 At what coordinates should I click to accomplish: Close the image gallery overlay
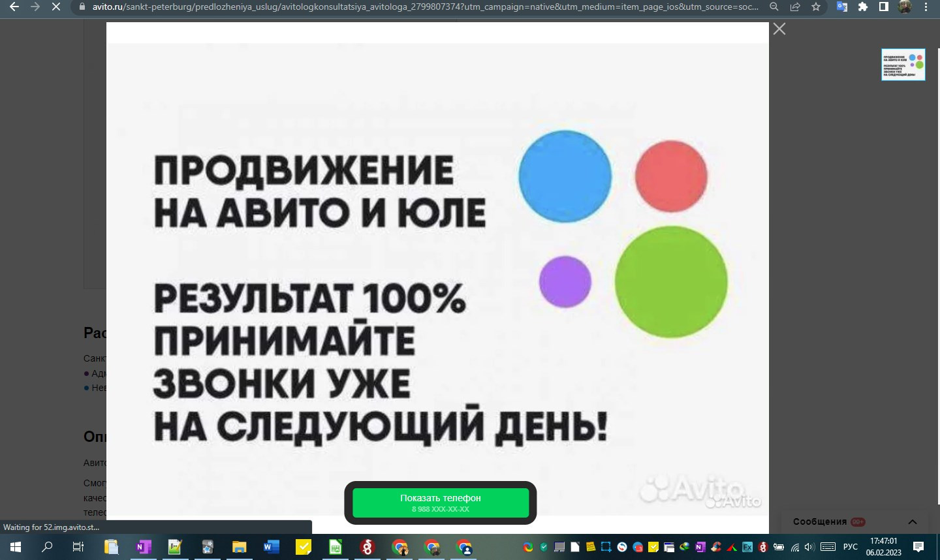click(x=779, y=29)
